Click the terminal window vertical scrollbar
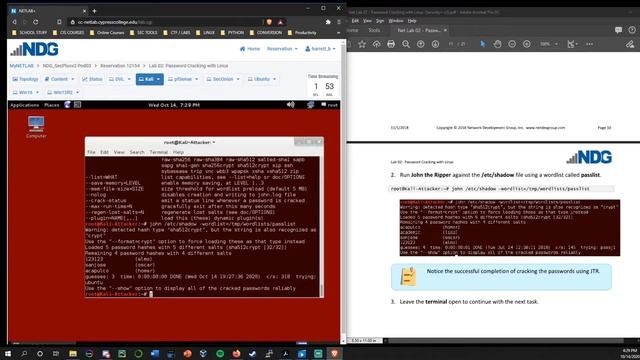This screenshot has height=360, width=640. pyautogui.click(x=321, y=291)
